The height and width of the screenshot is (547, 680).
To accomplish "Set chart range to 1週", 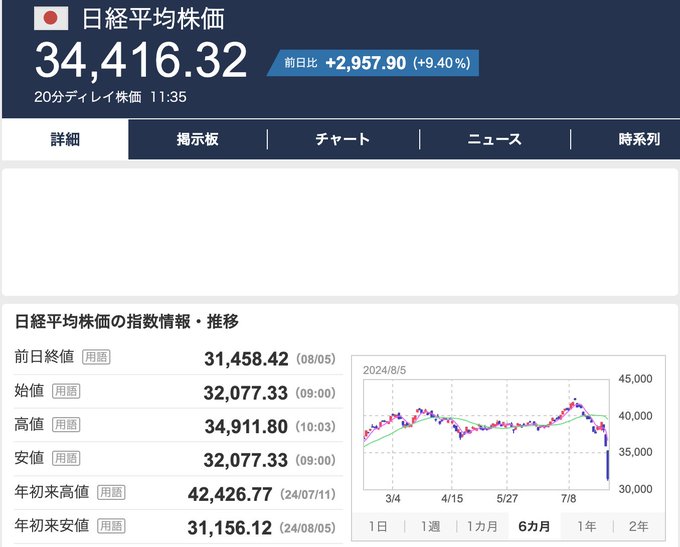I will click(x=431, y=527).
